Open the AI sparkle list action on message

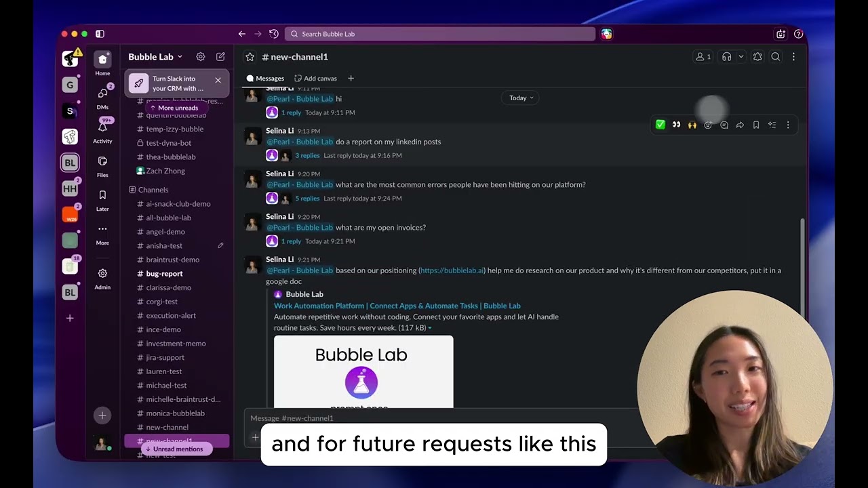click(x=772, y=125)
